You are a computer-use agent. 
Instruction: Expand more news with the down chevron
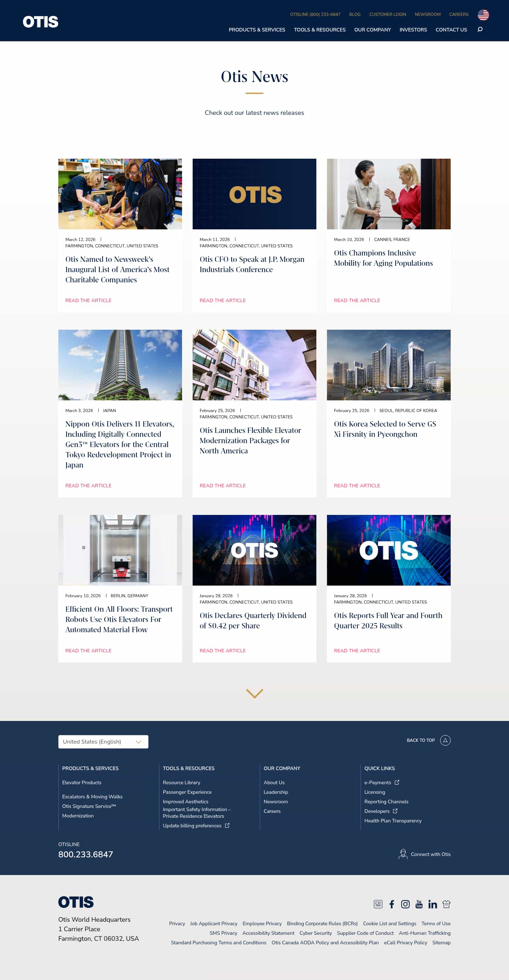255,693
